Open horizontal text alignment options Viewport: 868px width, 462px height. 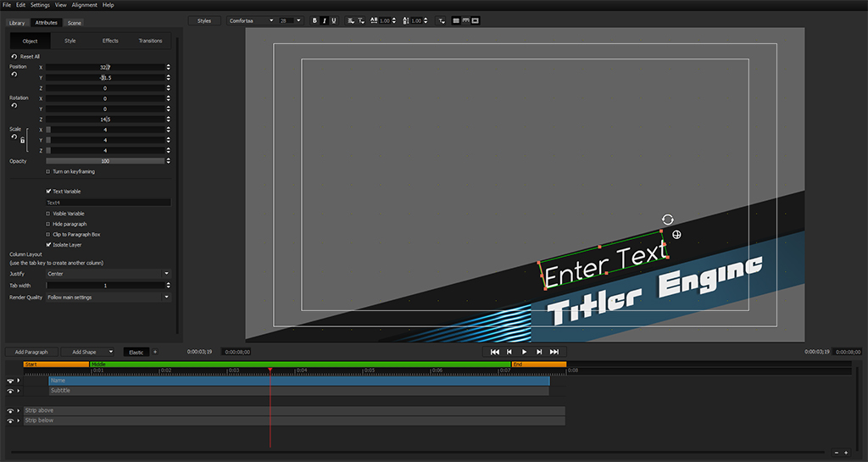pyautogui.click(x=351, y=20)
